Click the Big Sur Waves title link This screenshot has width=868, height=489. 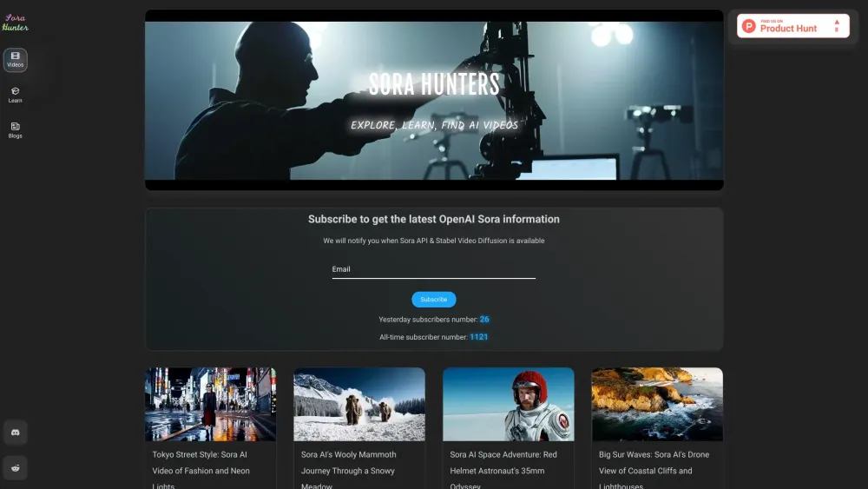coord(654,462)
